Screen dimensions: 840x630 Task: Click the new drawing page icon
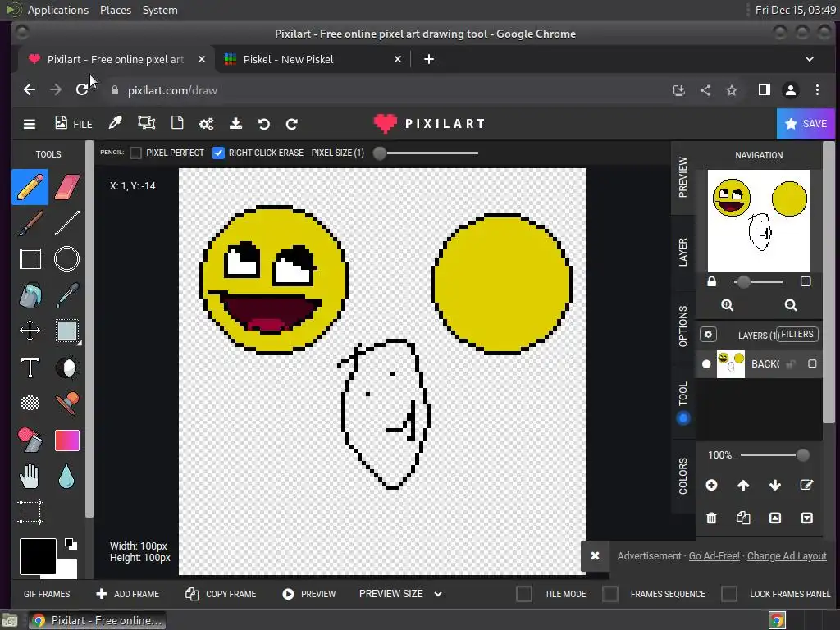[x=177, y=124]
